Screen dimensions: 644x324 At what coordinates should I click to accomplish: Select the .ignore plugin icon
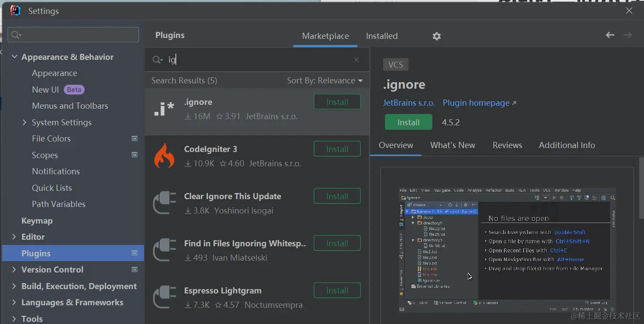[x=164, y=109]
